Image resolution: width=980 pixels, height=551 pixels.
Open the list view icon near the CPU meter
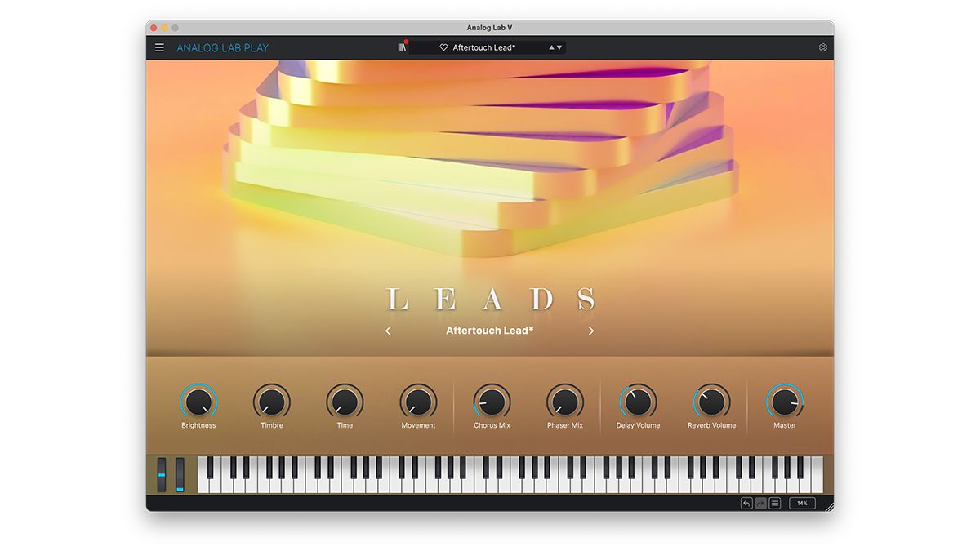[775, 503]
